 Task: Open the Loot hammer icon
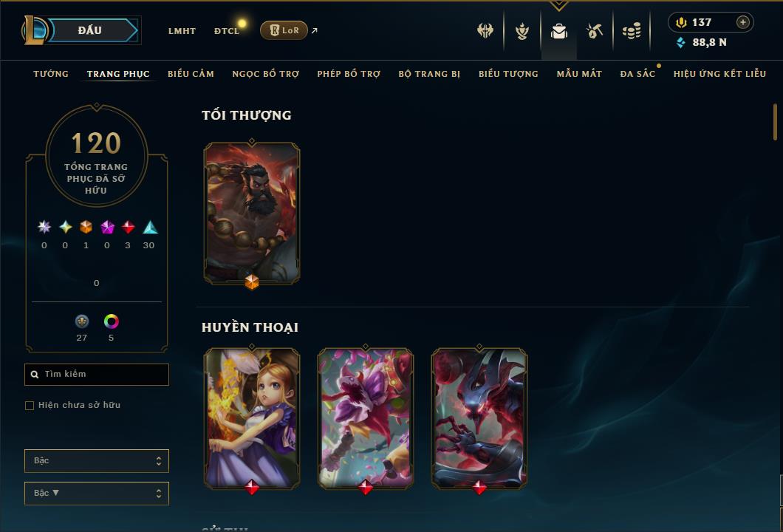click(594, 31)
